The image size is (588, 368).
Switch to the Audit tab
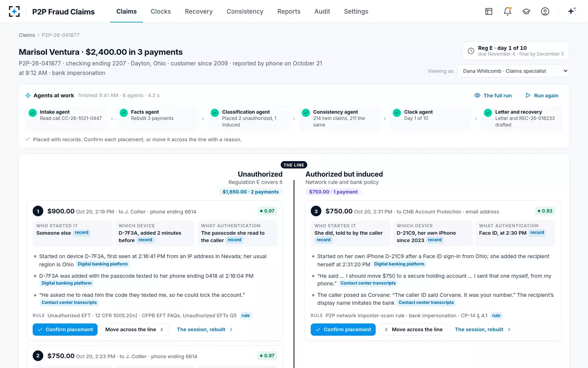coord(322,11)
